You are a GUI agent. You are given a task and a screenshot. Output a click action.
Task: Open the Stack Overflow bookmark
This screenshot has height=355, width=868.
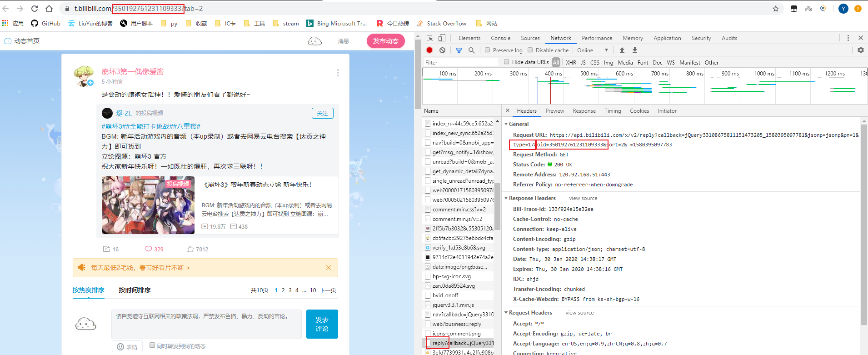pyautogui.click(x=441, y=23)
